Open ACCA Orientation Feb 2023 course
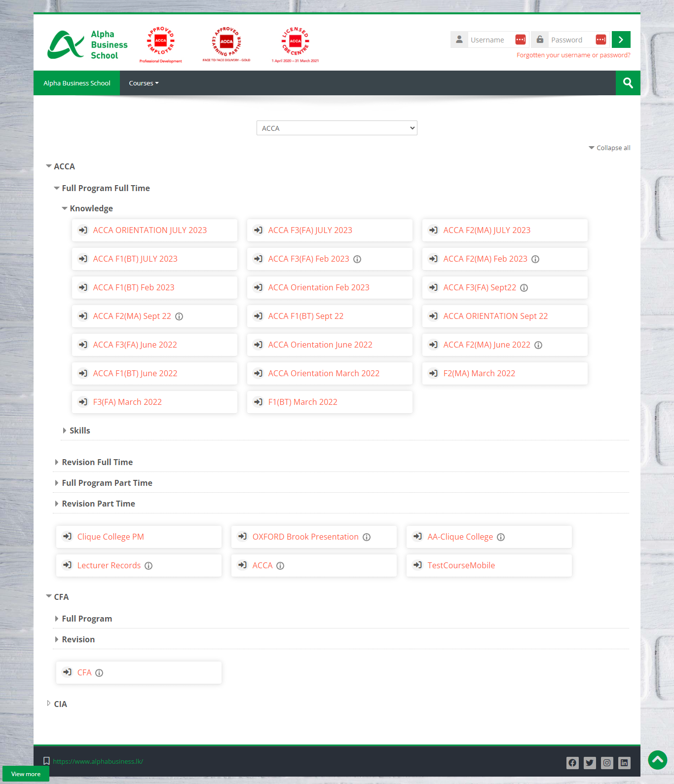Screen dimensions: 674x784 coord(319,287)
